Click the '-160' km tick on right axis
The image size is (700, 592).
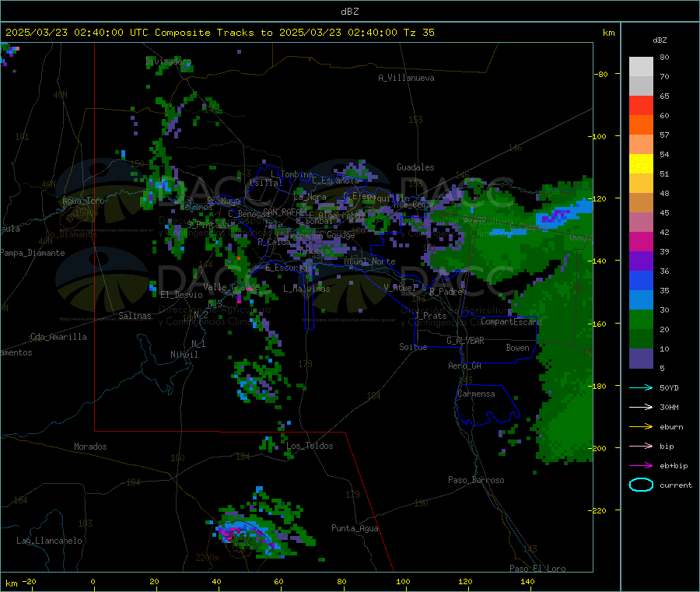point(598,324)
